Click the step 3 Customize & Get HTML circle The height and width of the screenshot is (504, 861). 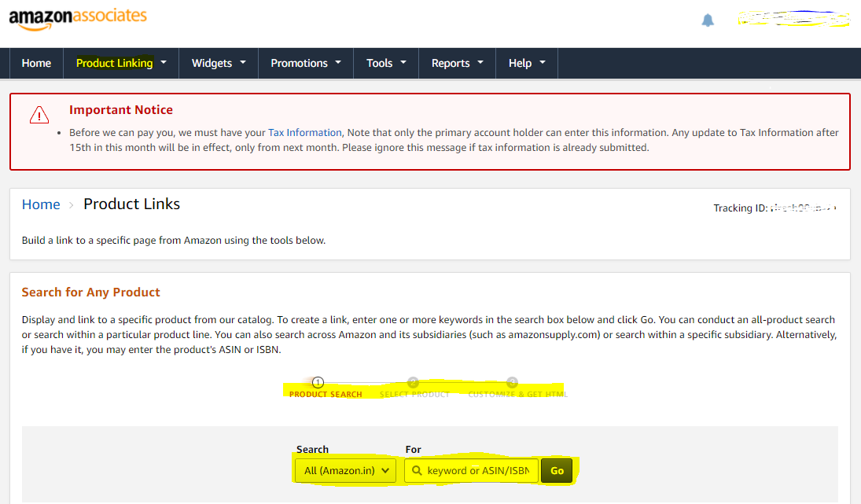point(512,382)
